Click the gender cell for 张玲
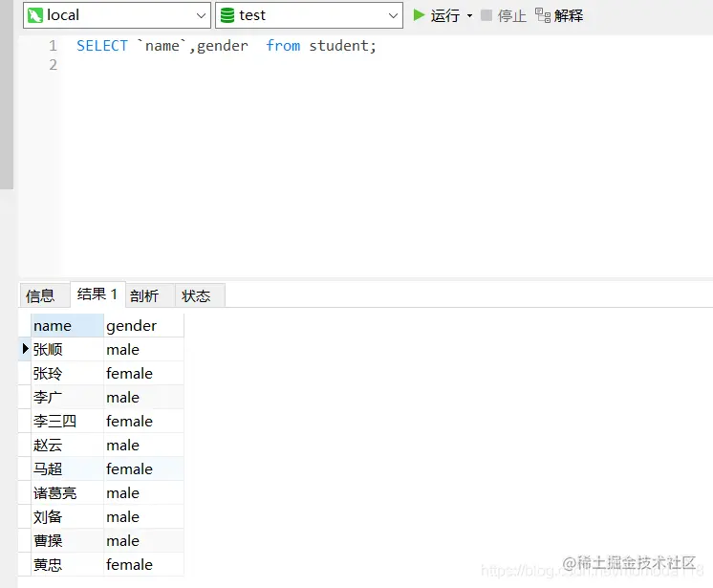This screenshot has width=713, height=588. (143, 373)
